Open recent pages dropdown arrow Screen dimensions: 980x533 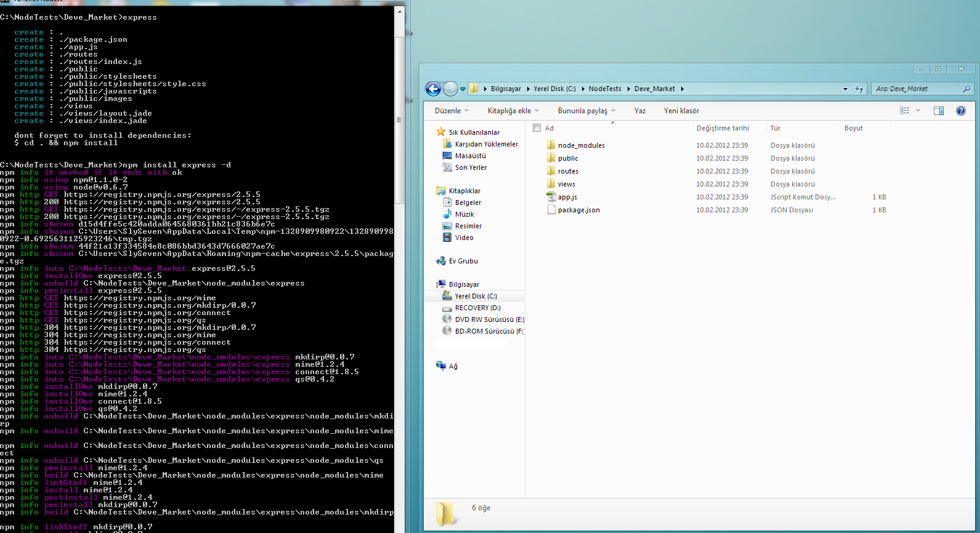463,89
